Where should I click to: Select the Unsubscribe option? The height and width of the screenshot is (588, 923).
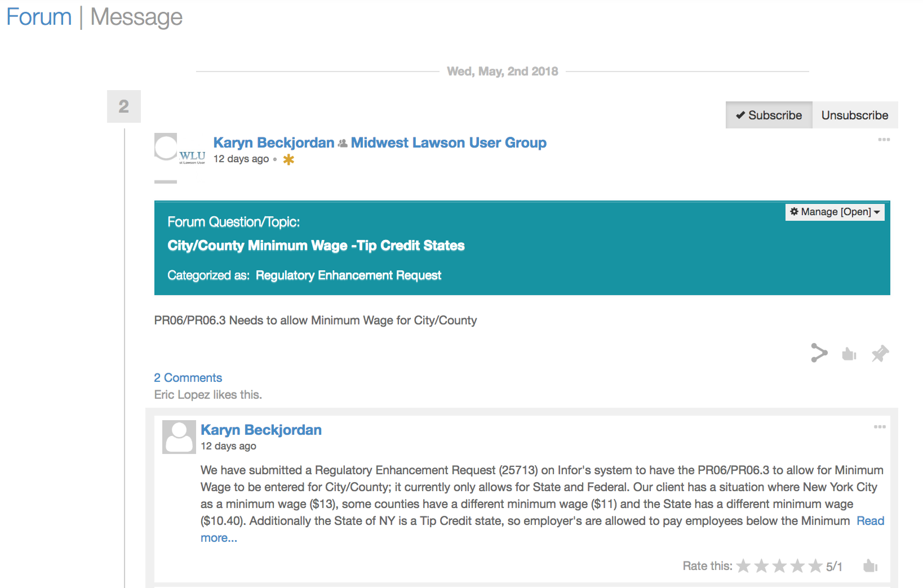(x=854, y=115)
